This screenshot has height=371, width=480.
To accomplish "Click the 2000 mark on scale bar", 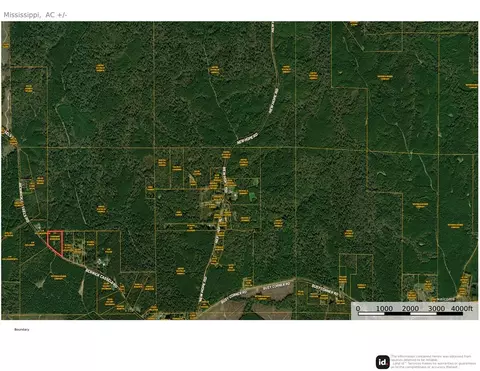I will click(410, 308).
